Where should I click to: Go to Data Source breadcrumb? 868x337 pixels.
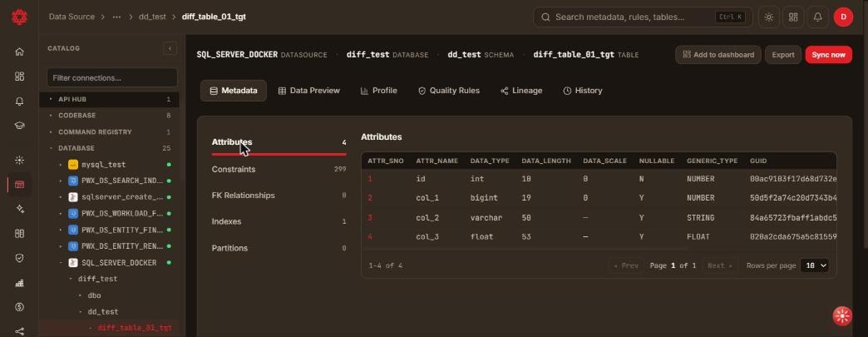[72, 17]
